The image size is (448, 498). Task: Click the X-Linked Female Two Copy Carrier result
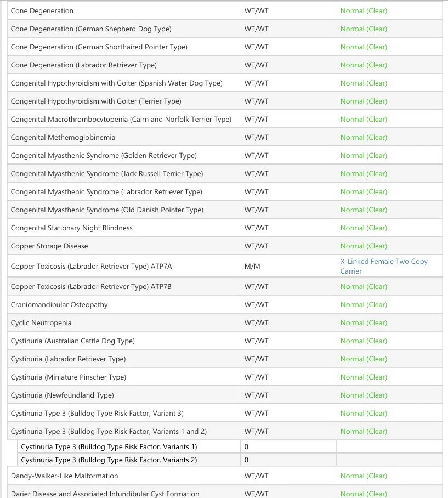384,266
